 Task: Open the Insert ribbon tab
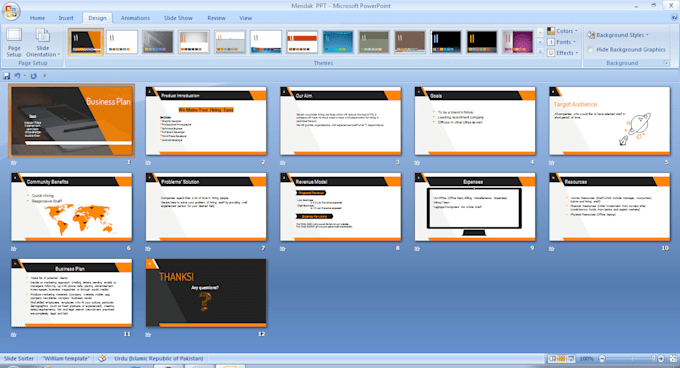66,18
